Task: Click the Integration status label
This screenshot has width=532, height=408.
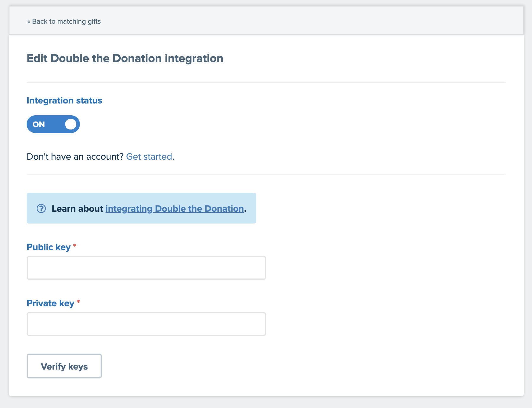Action: pos(64,101)
